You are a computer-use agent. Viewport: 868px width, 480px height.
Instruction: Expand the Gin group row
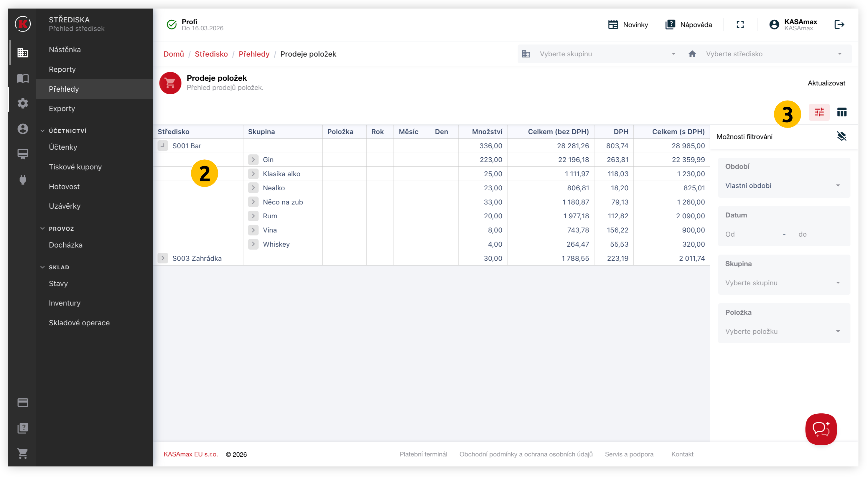253,160
